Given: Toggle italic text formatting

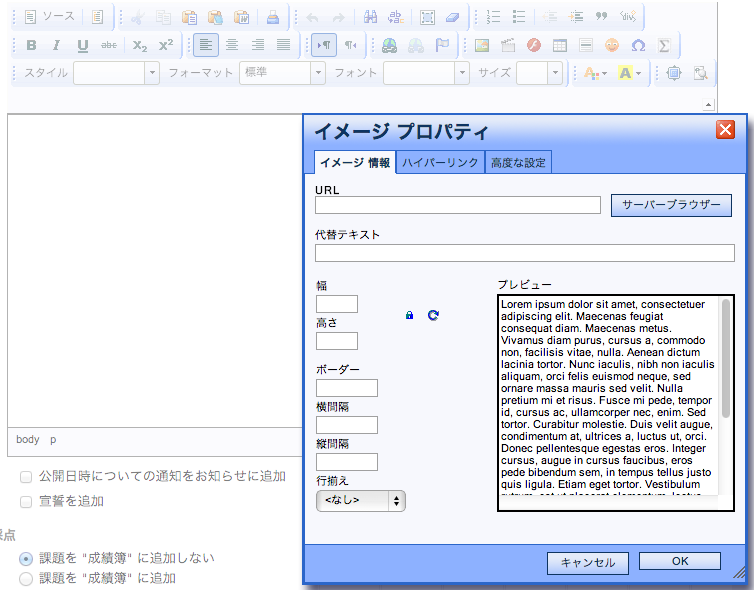Looking at the screenshot, I should click(56, 45).
